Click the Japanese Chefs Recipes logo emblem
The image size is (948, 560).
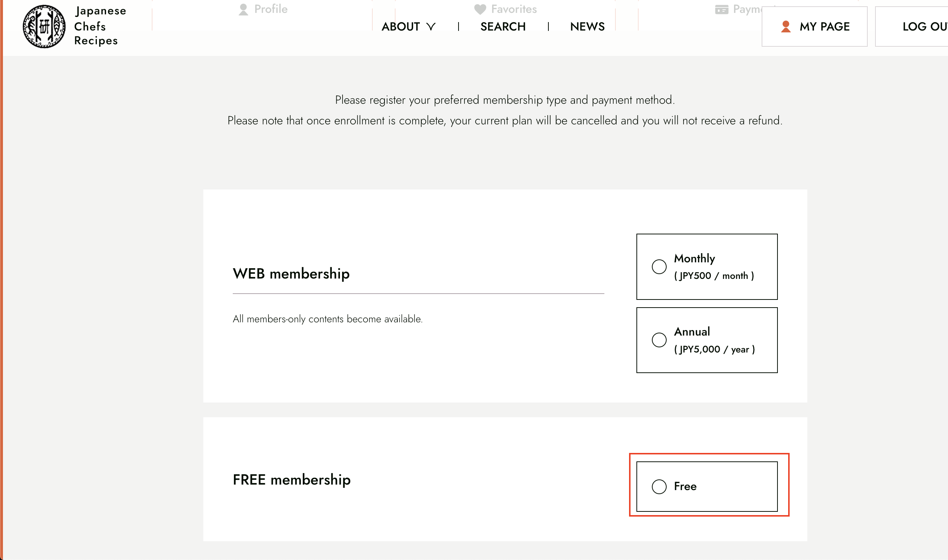tap(44, 26)
